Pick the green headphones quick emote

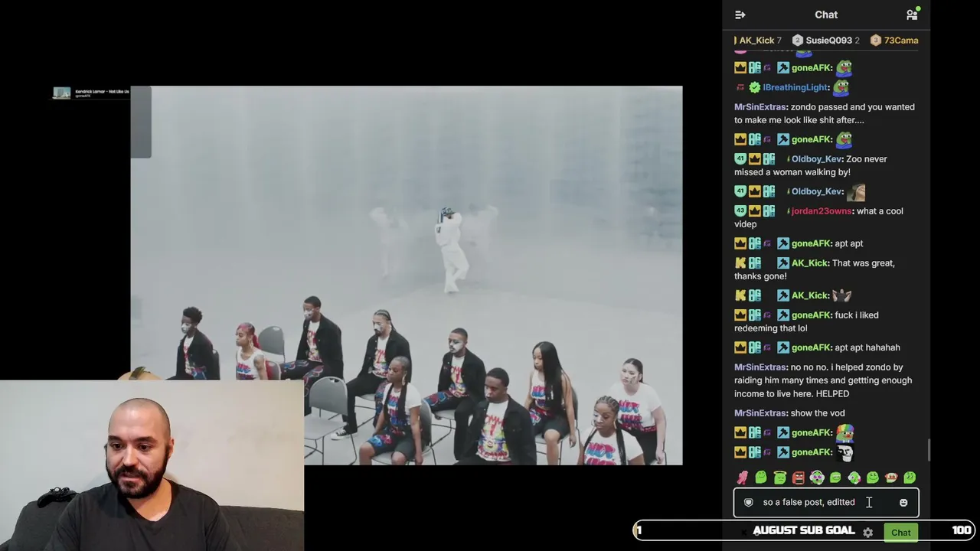[817, 478]
